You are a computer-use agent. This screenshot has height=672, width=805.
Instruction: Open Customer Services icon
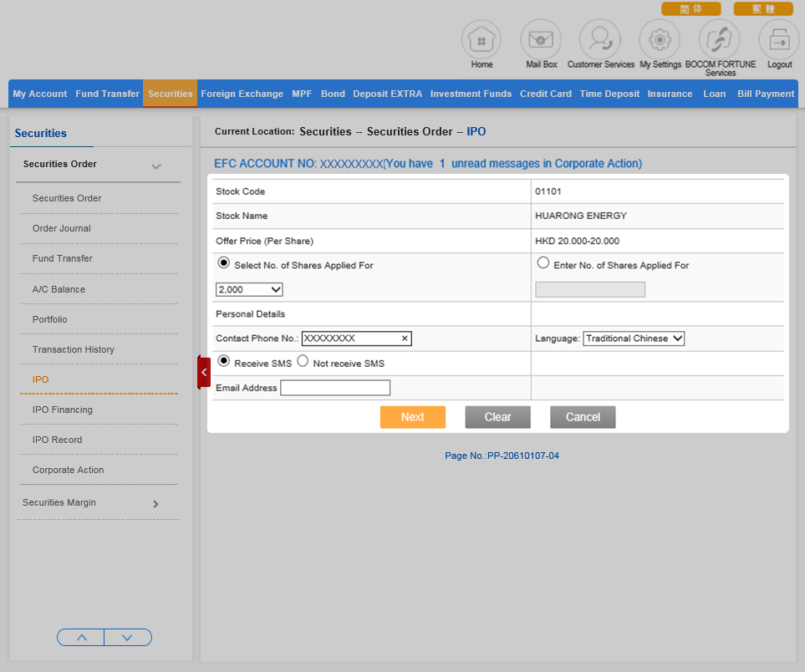(x=600, y=39)
